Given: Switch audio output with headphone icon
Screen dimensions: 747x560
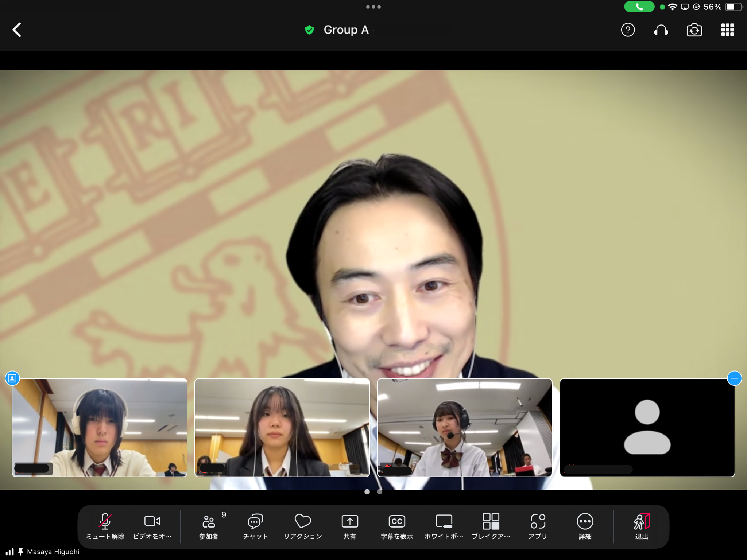Looking at the screenshot, I should click(x=661, y=30).
